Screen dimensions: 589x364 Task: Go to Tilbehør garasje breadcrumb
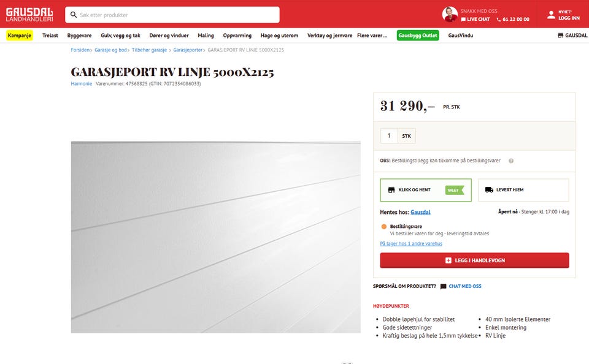[x=149, y=50]
